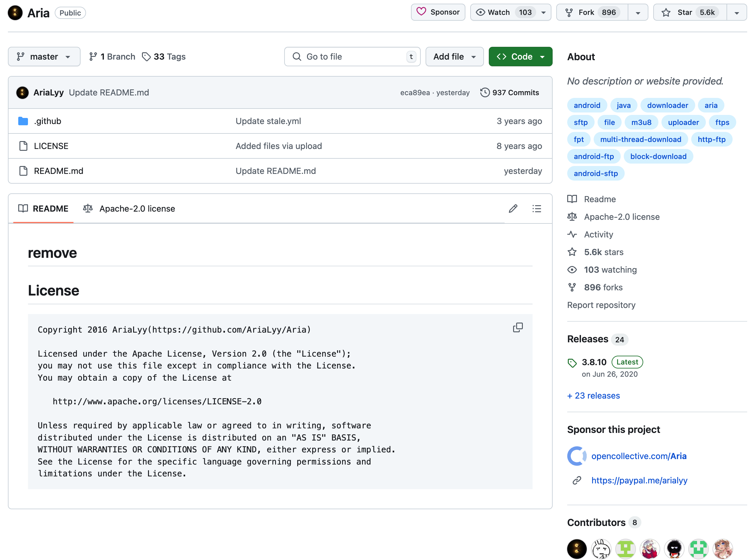This screenshot has height=560, width=749.
Task: Copy license text with copy icon
Action: tap(518, 327)
